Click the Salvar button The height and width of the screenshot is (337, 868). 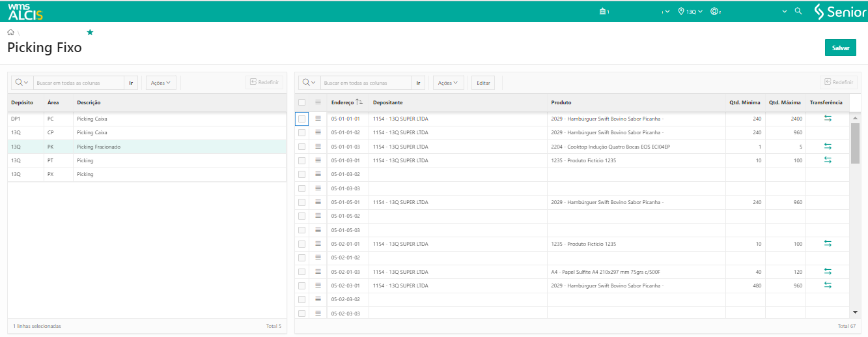tap(841, 48)
